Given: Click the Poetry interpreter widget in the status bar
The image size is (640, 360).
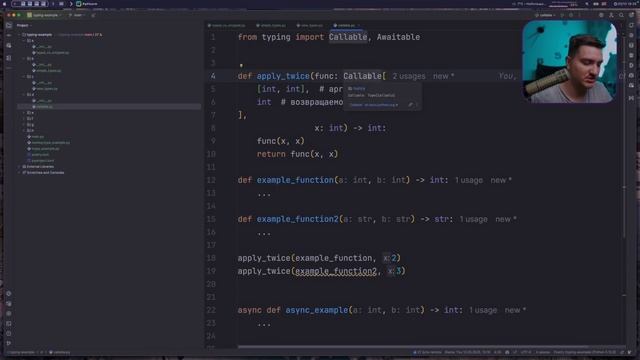Looking at the screenshot, I should (x=584, y=352).
